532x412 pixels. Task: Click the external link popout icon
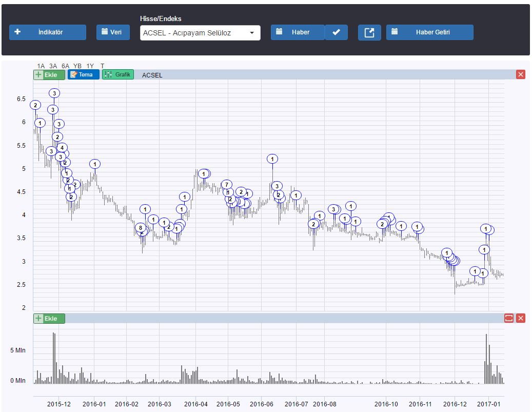(369, 32)
